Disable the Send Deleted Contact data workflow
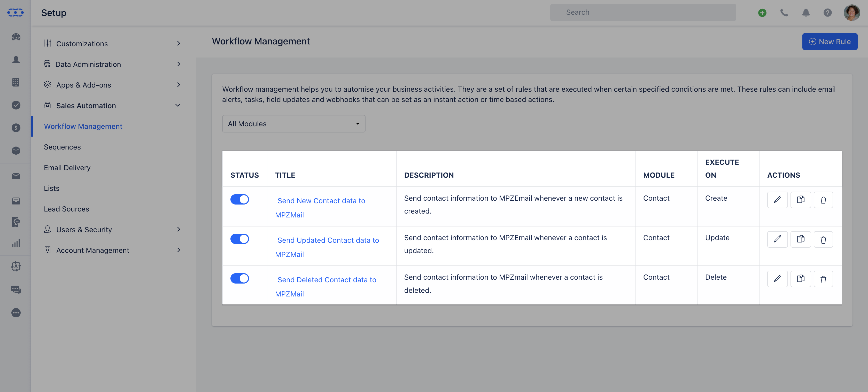The width and height of the screenshot is (868, 392). (239, 279)
